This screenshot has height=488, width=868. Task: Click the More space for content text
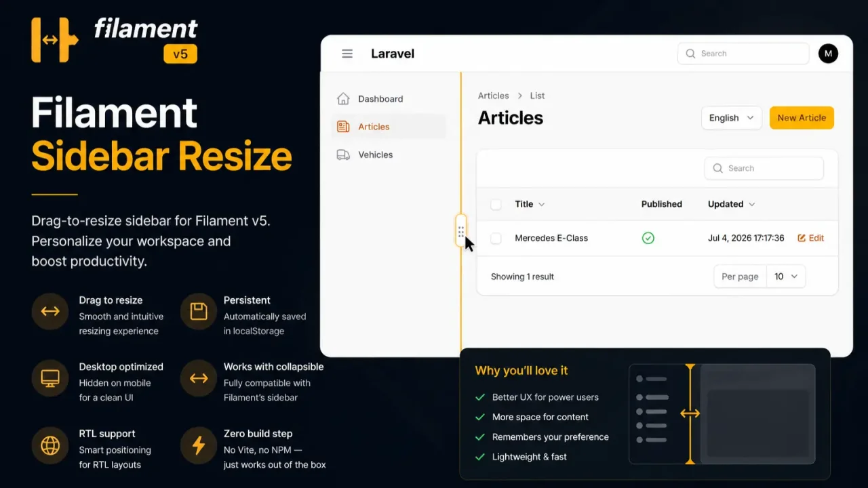pos(540,417)
